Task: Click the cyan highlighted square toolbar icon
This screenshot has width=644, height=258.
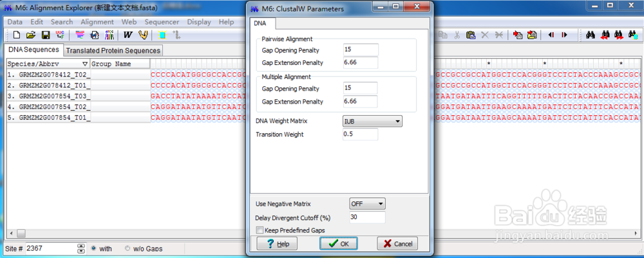Action: pyautogui.click(x=162, y=35)
